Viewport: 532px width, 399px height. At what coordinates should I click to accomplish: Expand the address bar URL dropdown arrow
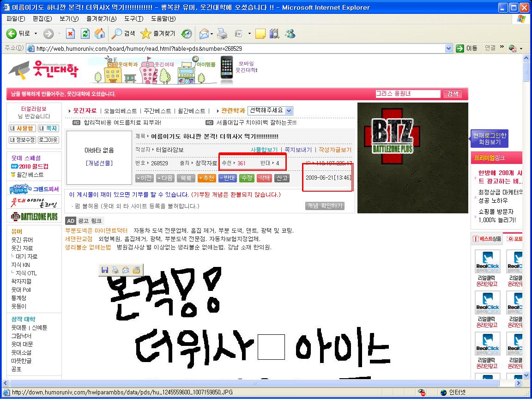pyautogui.click(x=448, y=48)
